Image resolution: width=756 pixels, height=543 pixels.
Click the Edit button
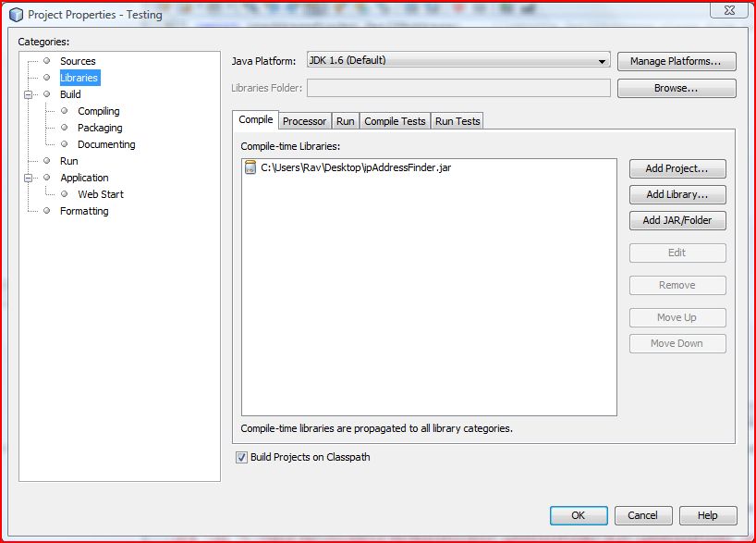tap(677, 253)
